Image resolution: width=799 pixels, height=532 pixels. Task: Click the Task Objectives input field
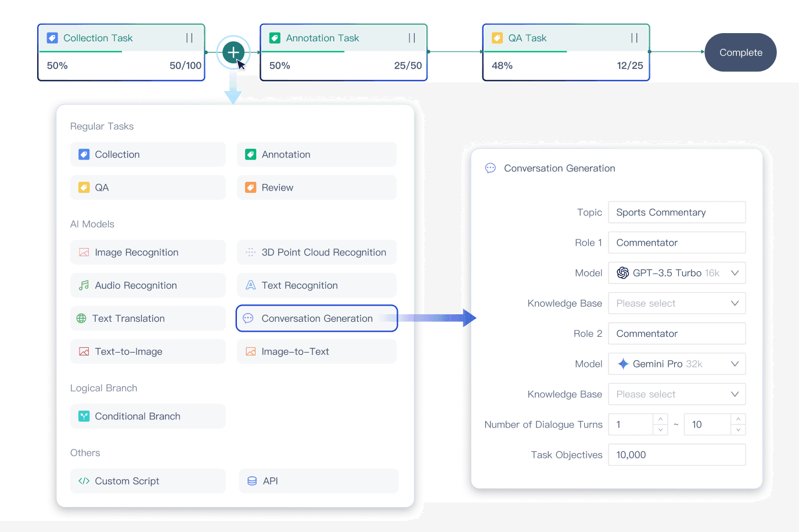[676, 455]
